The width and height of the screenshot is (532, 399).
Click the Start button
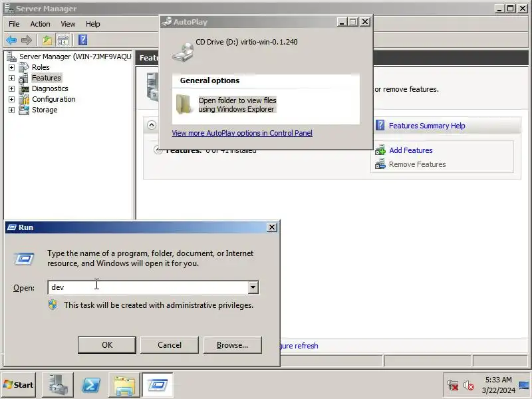tap(19, 385)
